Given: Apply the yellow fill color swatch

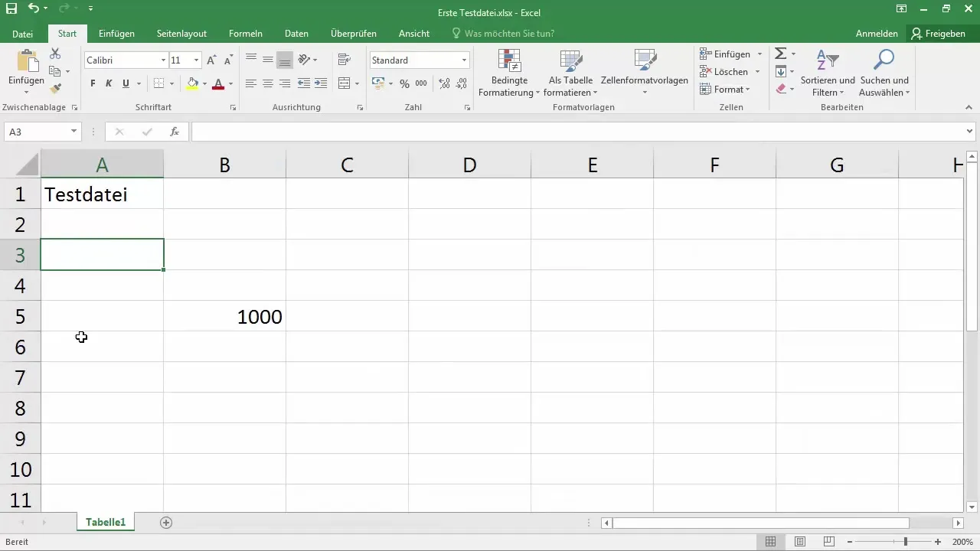Looking at the screenshot, I should 193,83.
